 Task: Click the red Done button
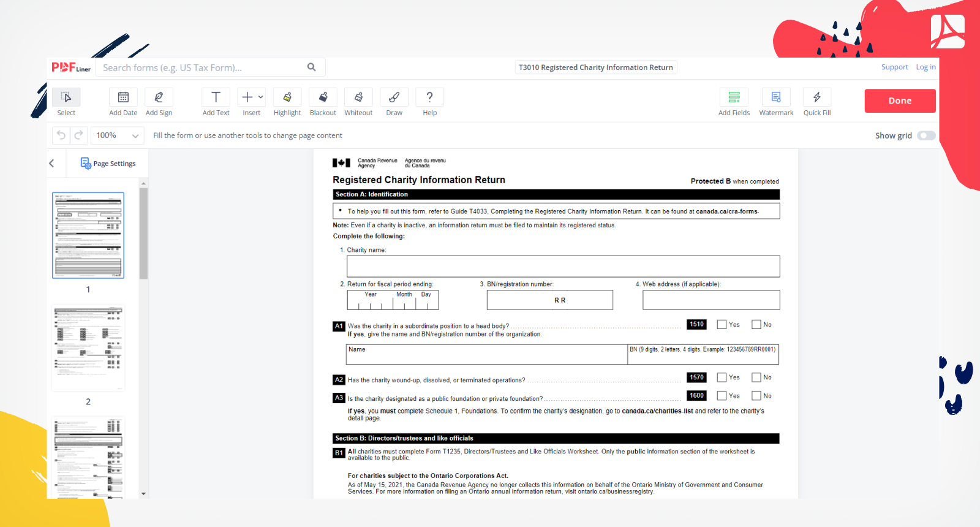(900, 100)
